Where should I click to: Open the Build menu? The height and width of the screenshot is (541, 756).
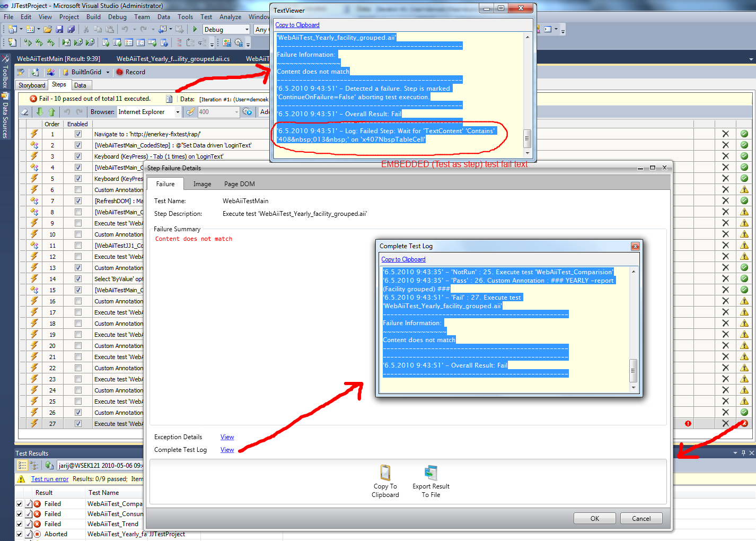pyautogui.click(x=93, y=17)
